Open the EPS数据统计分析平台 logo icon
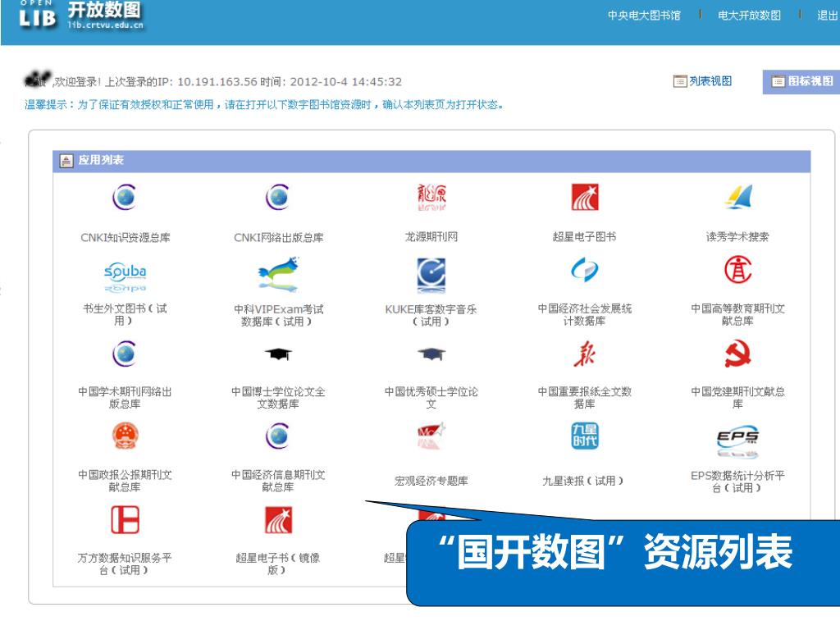The height and width of the screenshot is (630, 840). pyautogui.click(x=738, y=444)
